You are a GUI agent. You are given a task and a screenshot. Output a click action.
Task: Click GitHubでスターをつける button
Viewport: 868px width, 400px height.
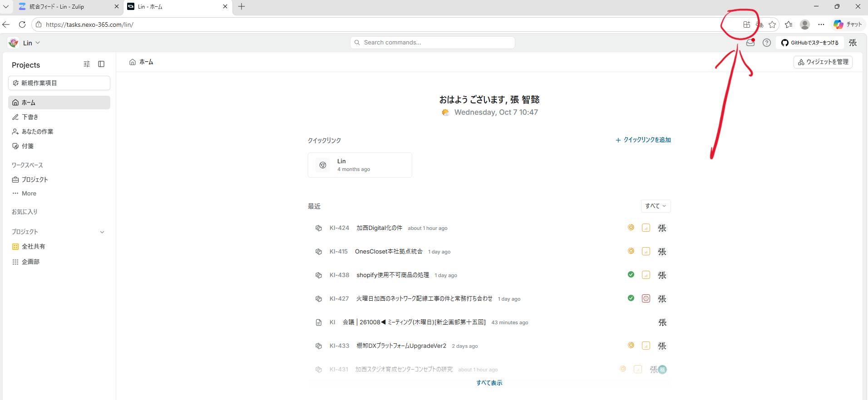809,43
